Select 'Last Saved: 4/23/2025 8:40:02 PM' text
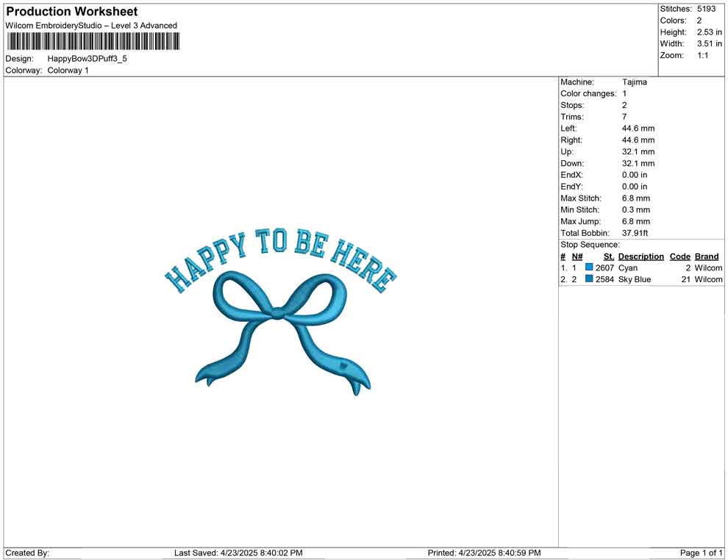This screenshot has height=560, width=728. 238,553
